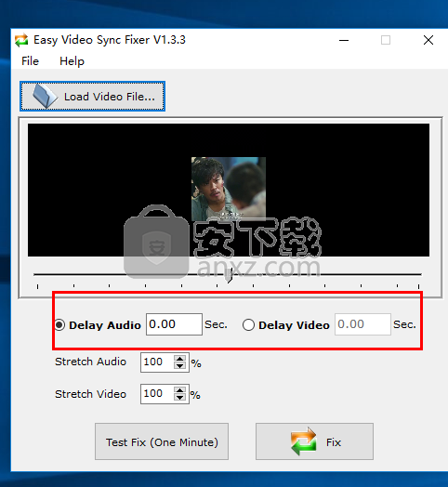Open the Help menu

72,61
